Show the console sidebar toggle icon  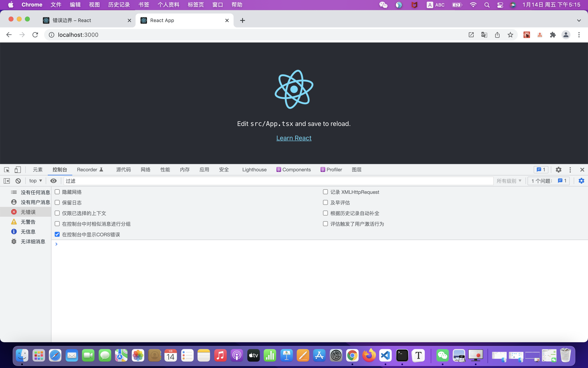(x=7, y=181)
